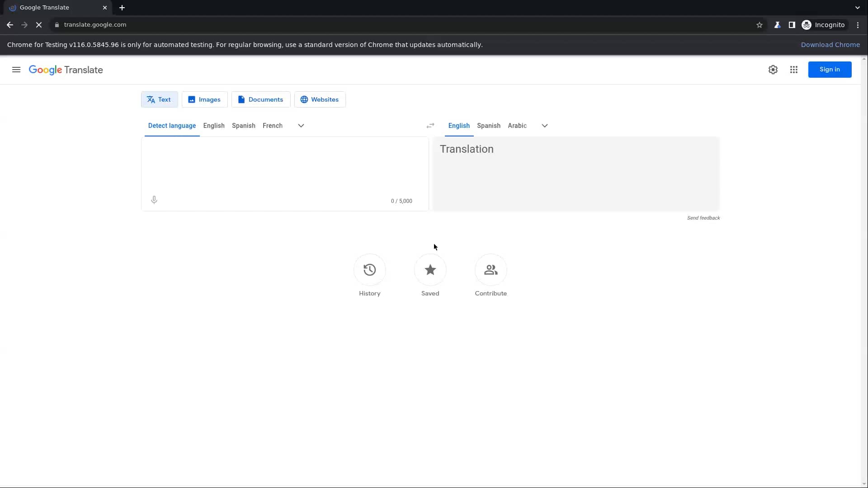Click the Translation output area
This screenshot has height=488, width=868.
pos(576,174)
